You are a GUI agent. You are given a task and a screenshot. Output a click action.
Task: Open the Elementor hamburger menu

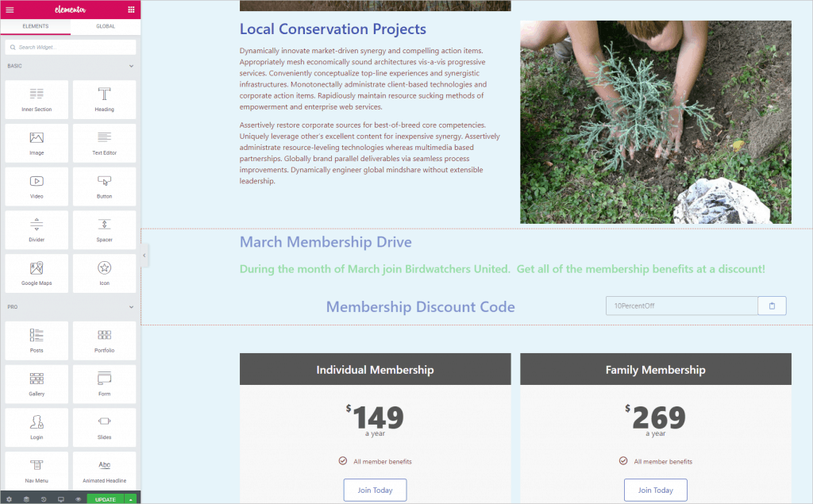pyautogui.click(x=10, y=10)
